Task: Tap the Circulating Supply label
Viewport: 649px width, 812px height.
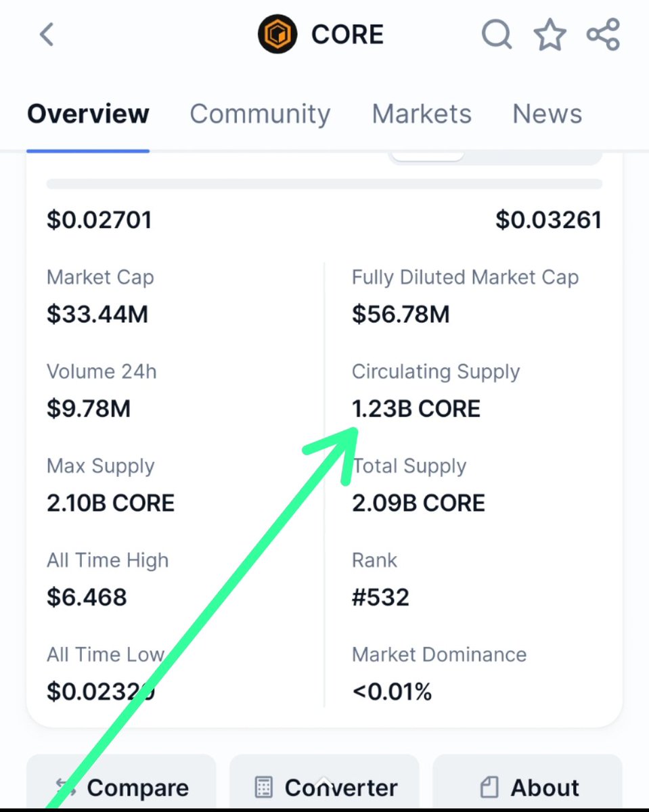Action: click(436, 372)
